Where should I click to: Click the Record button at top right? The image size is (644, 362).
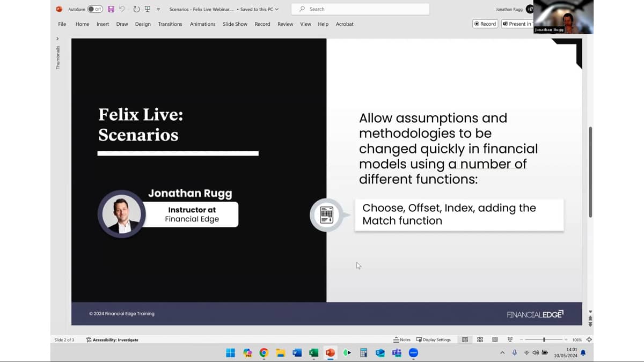(x=485, y=24)
